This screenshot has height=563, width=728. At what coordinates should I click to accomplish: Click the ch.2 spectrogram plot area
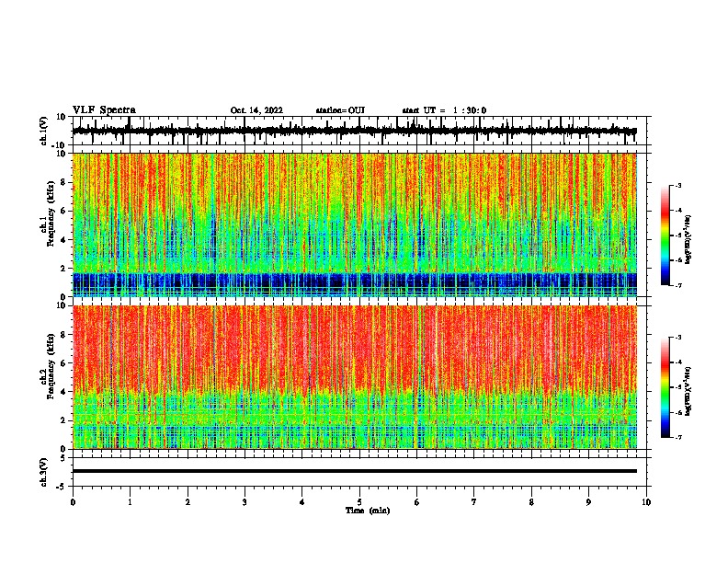coord(355,377)
